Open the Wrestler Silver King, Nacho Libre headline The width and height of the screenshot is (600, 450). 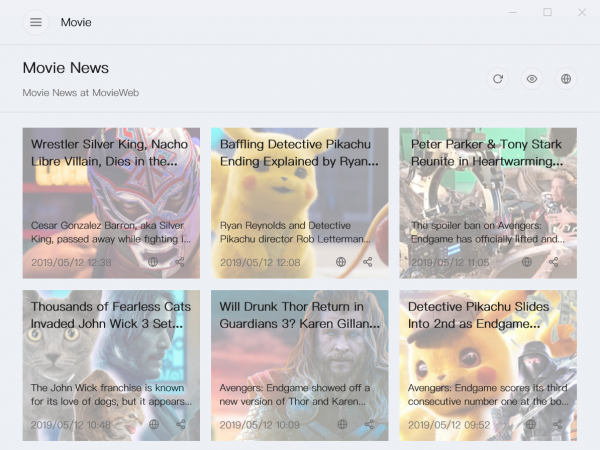[x=109, y=153]
